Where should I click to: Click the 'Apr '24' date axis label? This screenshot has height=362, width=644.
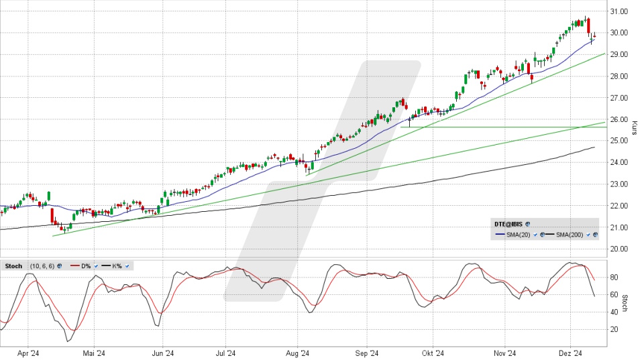(28, 353)
